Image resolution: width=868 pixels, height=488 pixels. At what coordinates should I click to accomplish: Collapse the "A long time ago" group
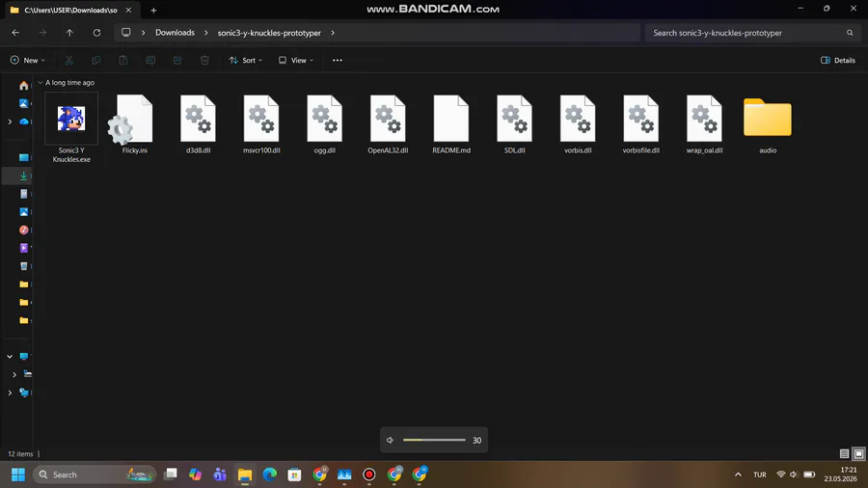(x=41, y=82)
